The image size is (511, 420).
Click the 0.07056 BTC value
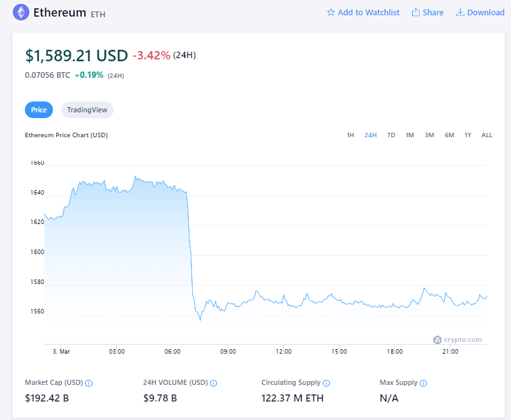point(48,75)
